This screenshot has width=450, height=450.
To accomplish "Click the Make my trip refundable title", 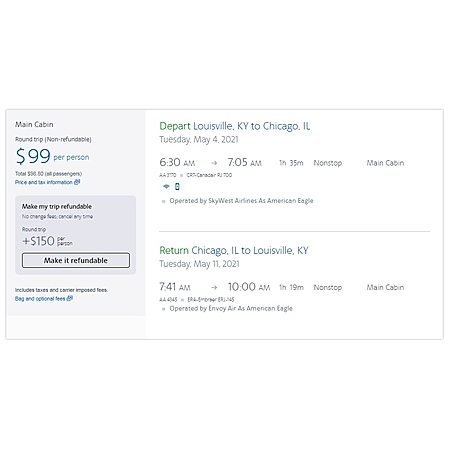I will [57, 206].
